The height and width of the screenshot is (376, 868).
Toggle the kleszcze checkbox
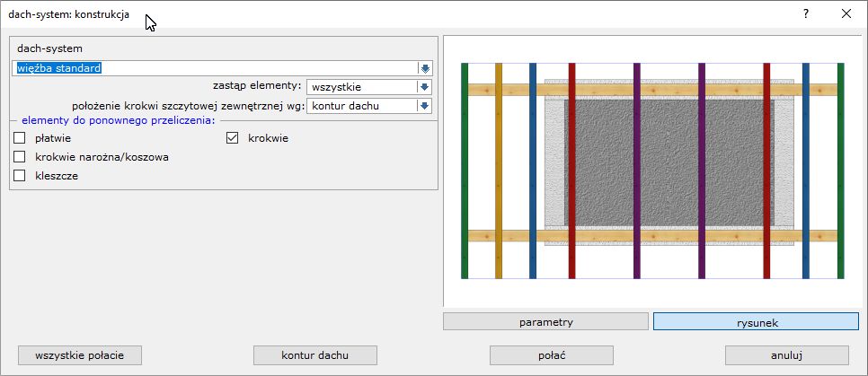[x=21, y=176]
